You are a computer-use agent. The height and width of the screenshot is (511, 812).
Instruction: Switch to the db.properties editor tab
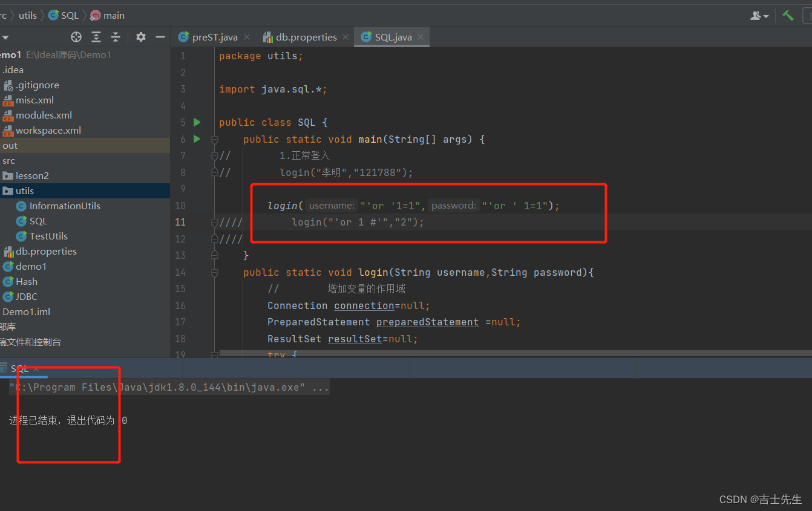(x=300, y=37)
